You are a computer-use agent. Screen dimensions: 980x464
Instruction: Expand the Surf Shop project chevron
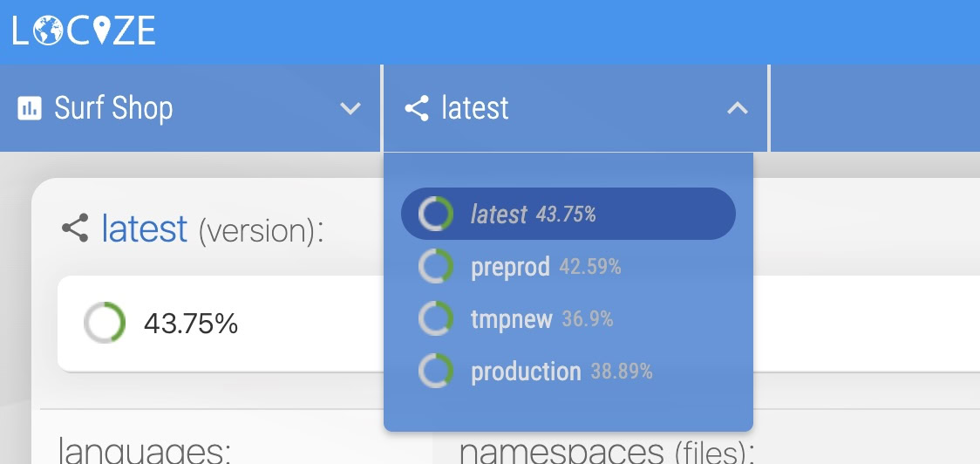coord(350,109)
